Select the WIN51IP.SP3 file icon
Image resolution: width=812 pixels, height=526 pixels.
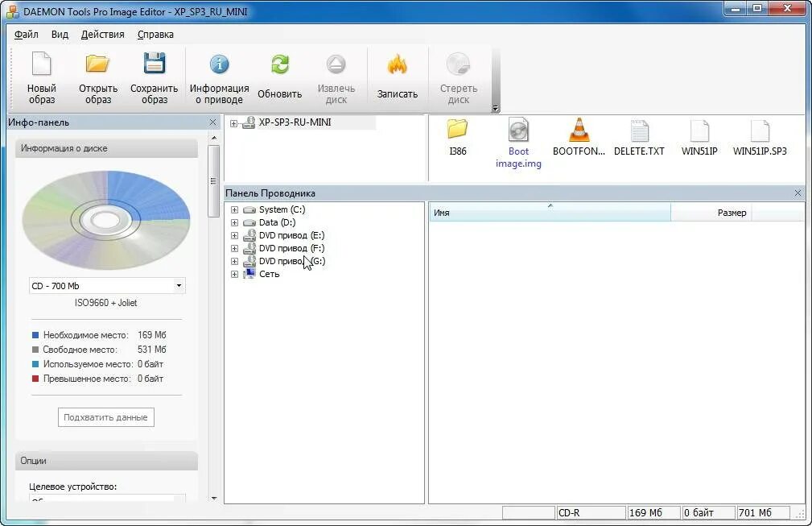[760, 130]
